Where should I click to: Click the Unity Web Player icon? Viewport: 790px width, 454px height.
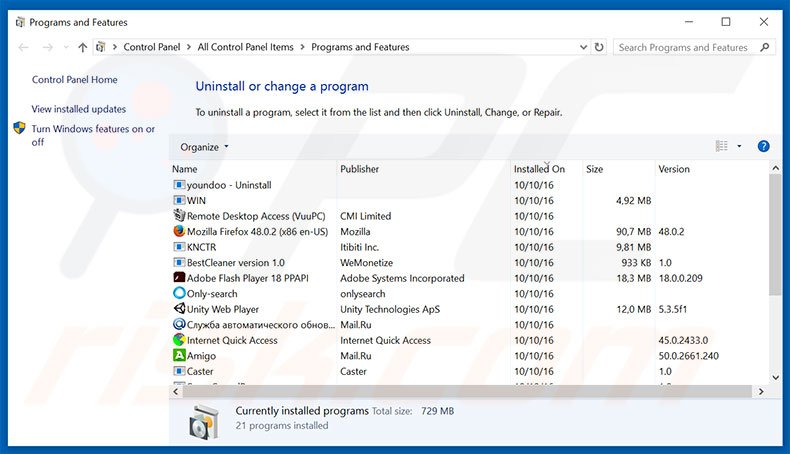[179, 309]
